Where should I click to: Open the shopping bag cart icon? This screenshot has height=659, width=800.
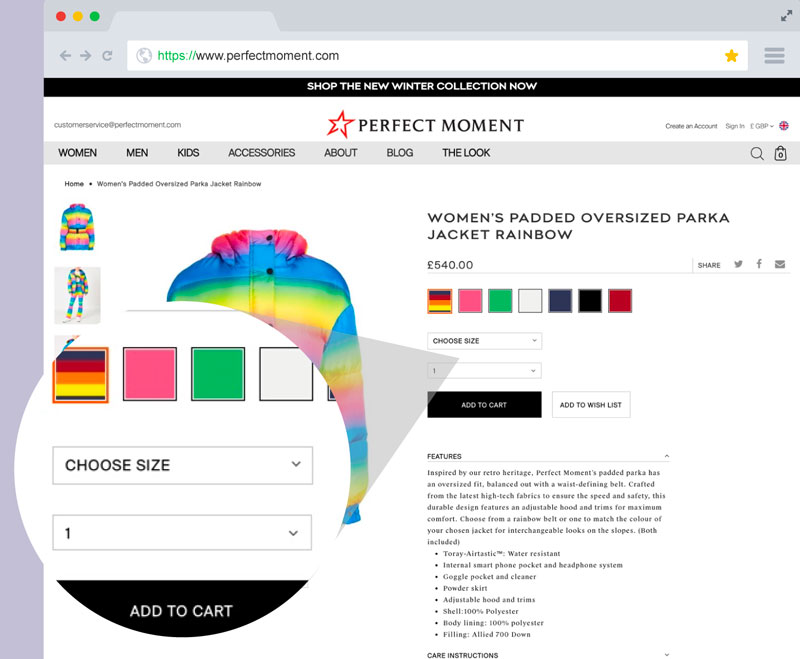(x=780, y=153)
